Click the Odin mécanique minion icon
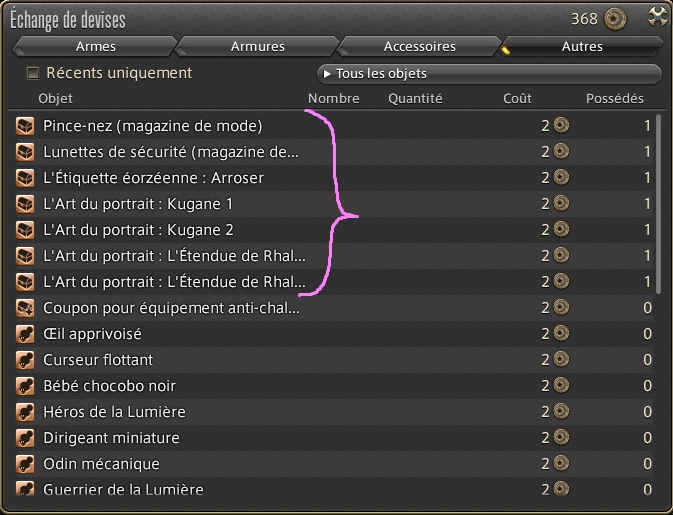Image resolution: width=673 pixels, height=515 pixels. click(x=25, y=464)
